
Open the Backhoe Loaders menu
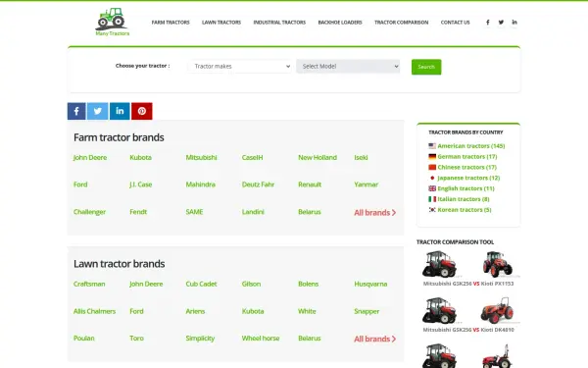click(340, 23)
